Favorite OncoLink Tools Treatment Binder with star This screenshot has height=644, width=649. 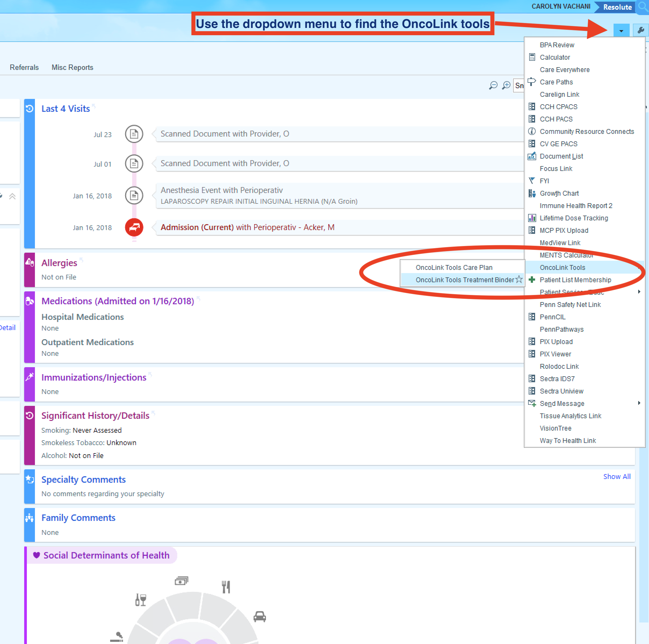pos(519,280)
